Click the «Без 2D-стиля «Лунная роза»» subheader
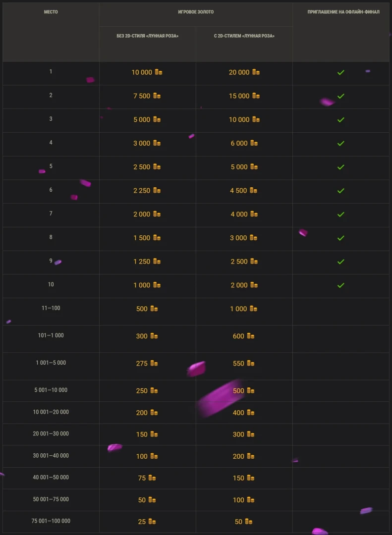 [148, 36]
